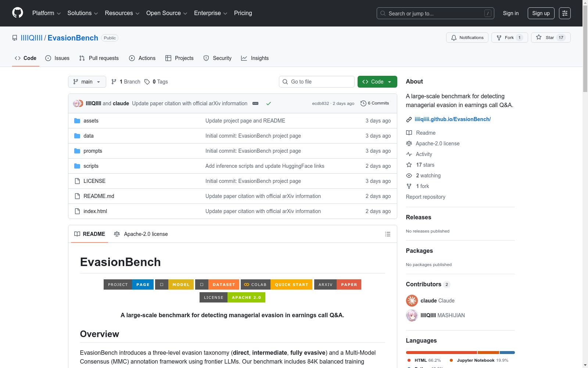Click the Report repository link
Image resolution: width=588 pixels, height=368 pixels.
(426, 197)
